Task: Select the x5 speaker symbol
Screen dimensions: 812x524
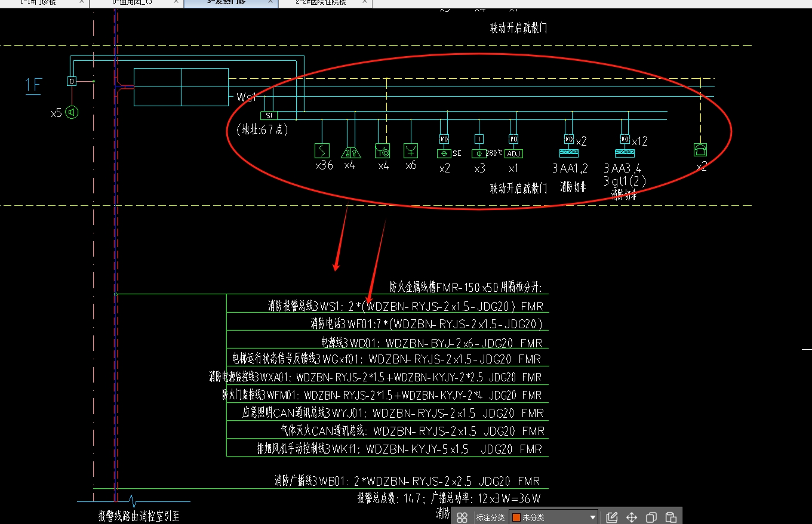Action: (x=72, y=112)
